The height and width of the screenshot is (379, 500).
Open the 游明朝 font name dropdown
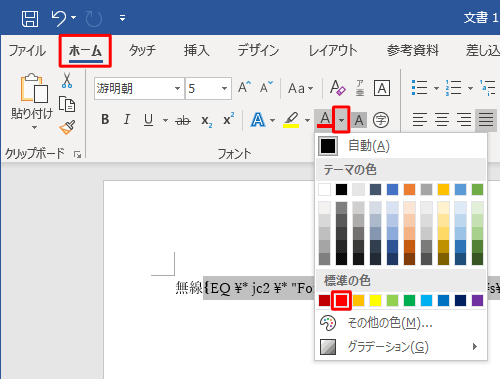tap(177, 89)
